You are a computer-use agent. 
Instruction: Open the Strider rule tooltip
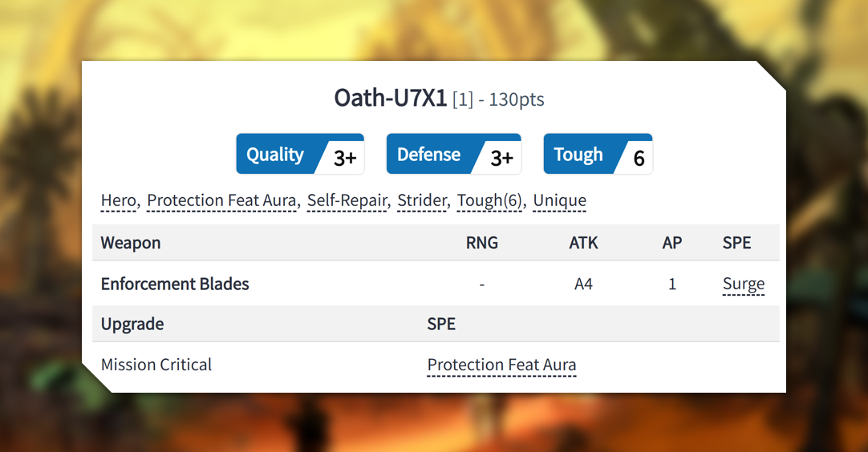(x=421, y=200)
